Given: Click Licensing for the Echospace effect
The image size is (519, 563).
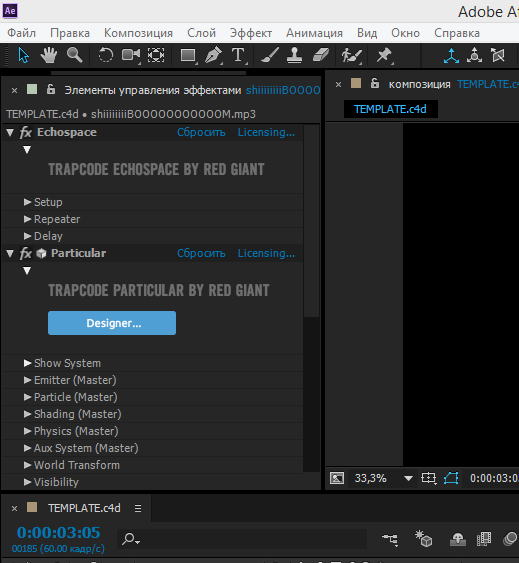Looking at the screenshot, I should tap(266, 132).
